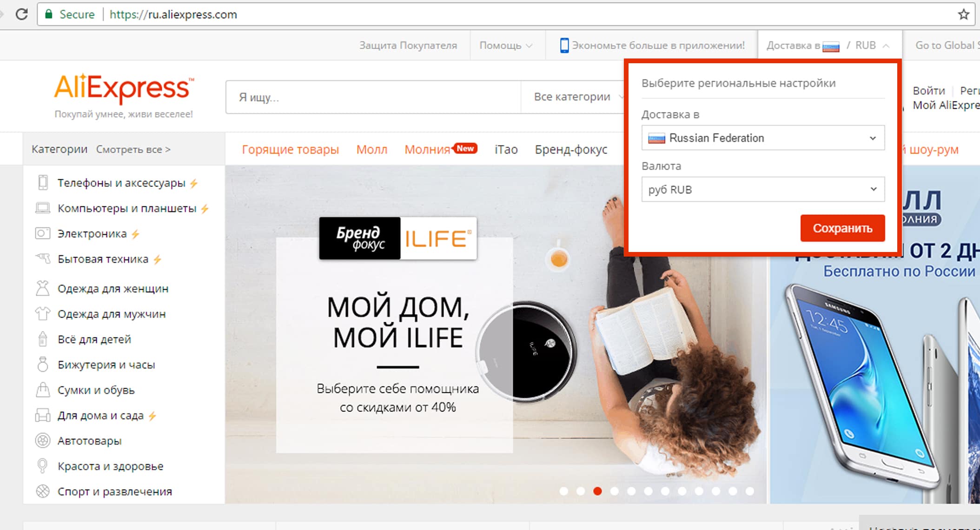Image resolution: width=980 pixels, height=530 pixels.
Task: Click the sofa icon beside Для дома и сада
Action: coord(43,415)
